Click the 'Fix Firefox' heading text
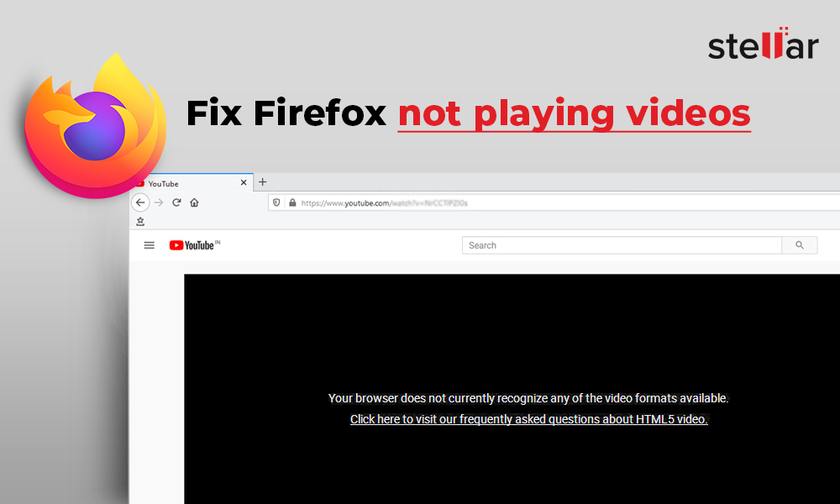This screenshot has height=504, width=840. [286, 113]
